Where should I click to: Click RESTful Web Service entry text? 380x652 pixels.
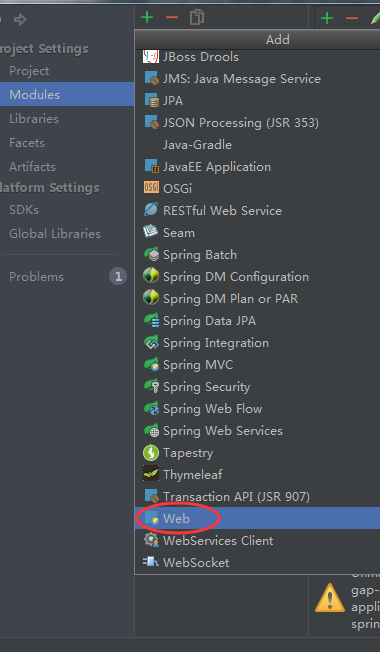pos(222,210)
